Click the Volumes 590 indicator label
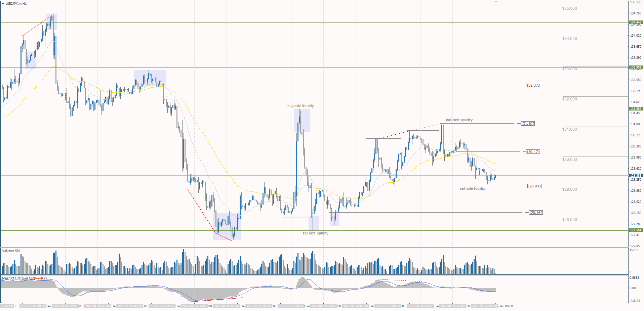 tap(11, 251)
